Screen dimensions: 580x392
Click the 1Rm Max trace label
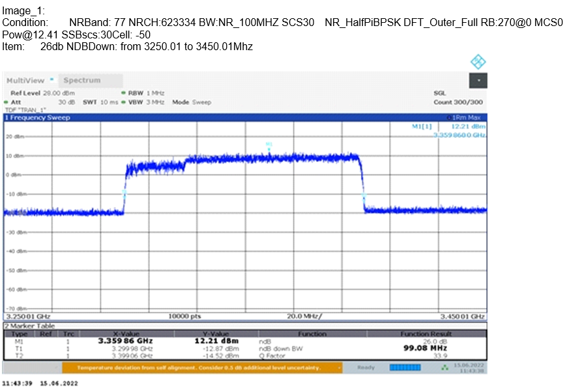(x=465, y=117)
